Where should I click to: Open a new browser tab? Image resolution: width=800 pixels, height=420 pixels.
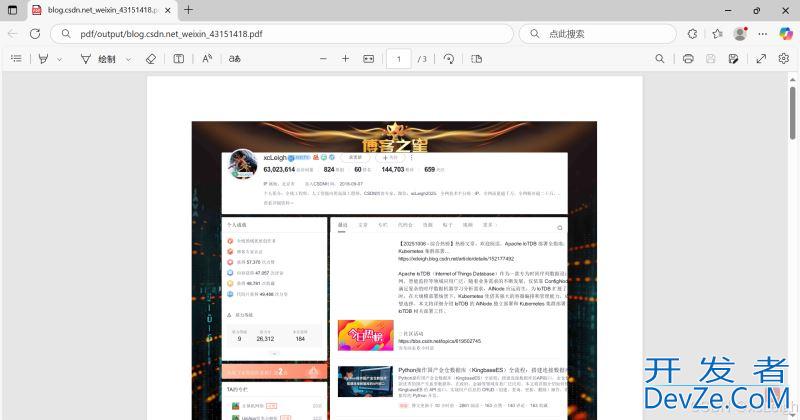click(x=188, y=10)
